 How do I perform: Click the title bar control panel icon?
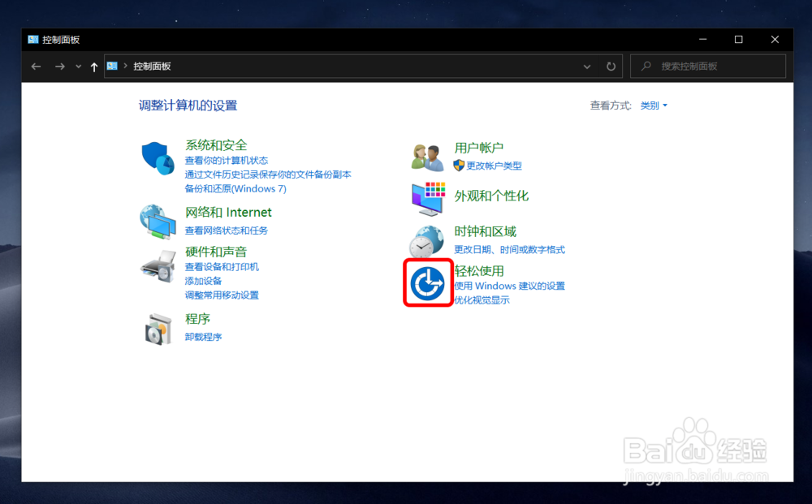[x=33, y=39]
